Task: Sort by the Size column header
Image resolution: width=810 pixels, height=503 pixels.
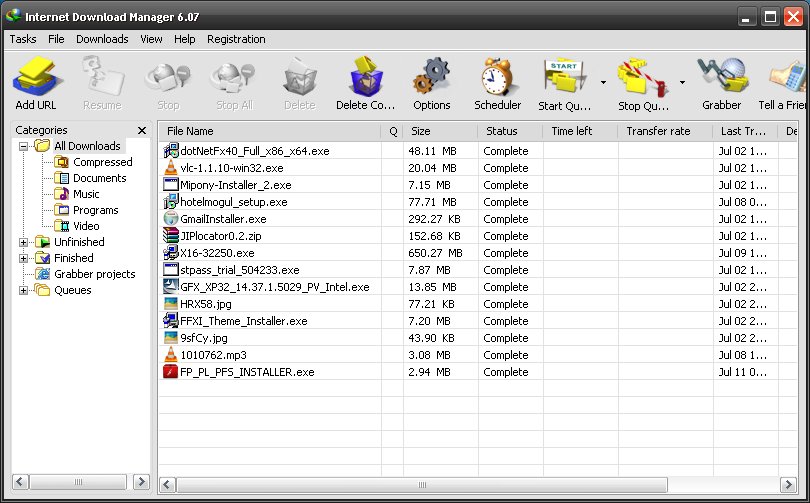Action: (x=441, y=131)
